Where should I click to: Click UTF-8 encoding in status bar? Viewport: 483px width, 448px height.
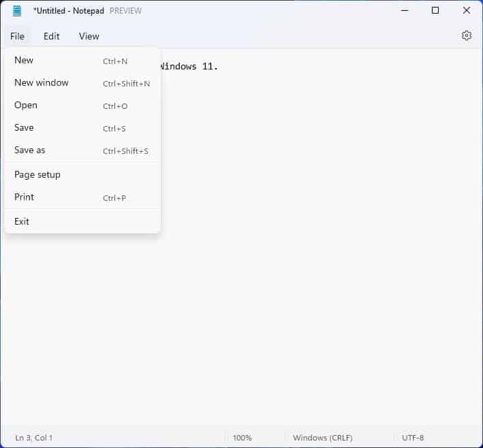pyautogui.click(x=413, y=438)
